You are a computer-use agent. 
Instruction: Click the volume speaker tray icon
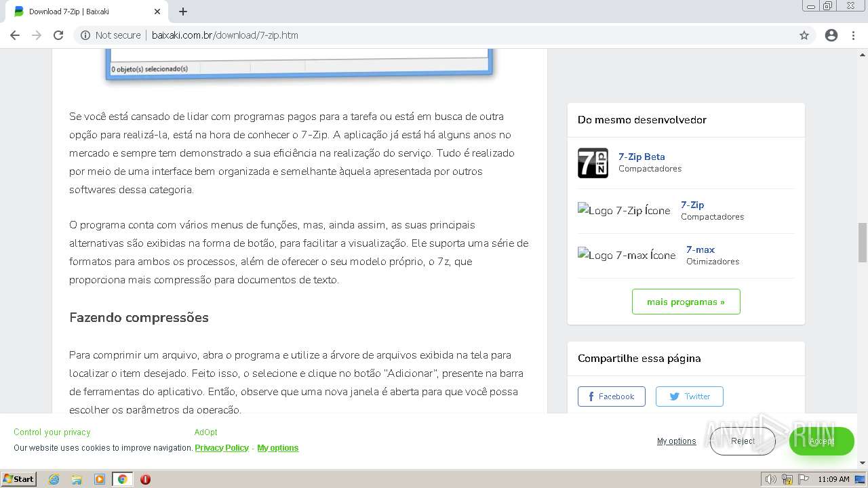771,479
